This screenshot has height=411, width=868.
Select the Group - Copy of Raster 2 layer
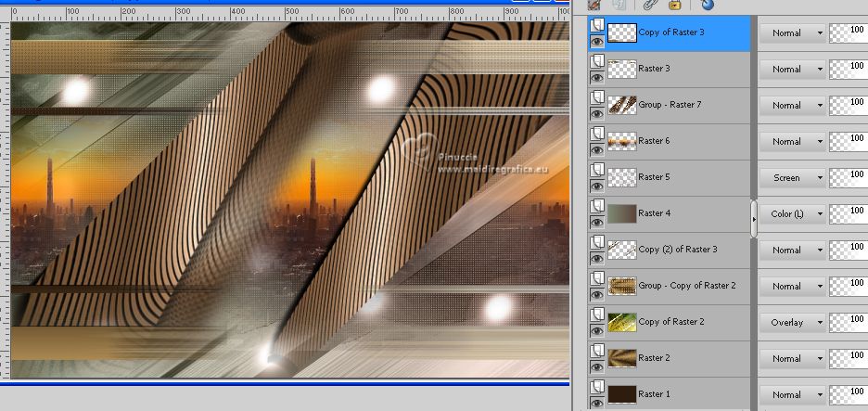point(686,286)
